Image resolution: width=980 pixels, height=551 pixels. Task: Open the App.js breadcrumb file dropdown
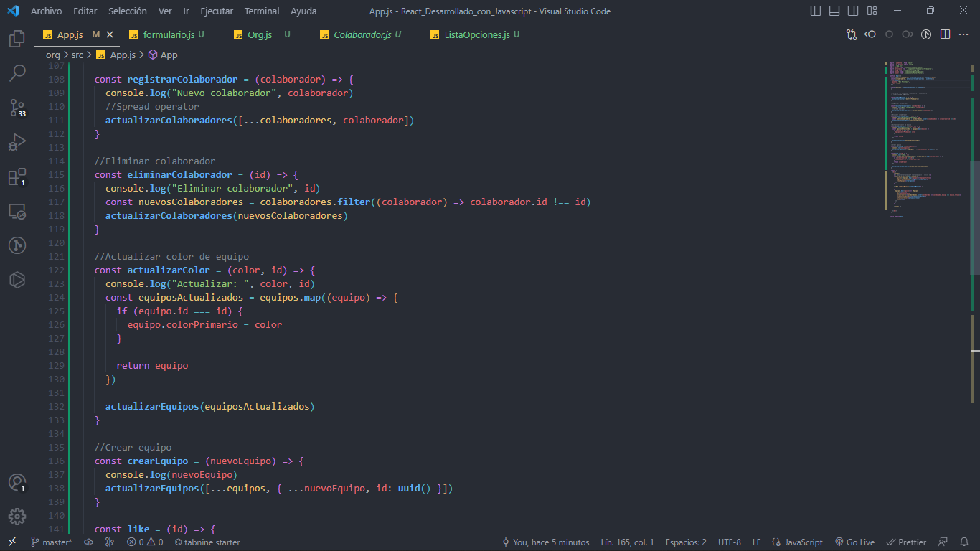(x=116, y=55)
